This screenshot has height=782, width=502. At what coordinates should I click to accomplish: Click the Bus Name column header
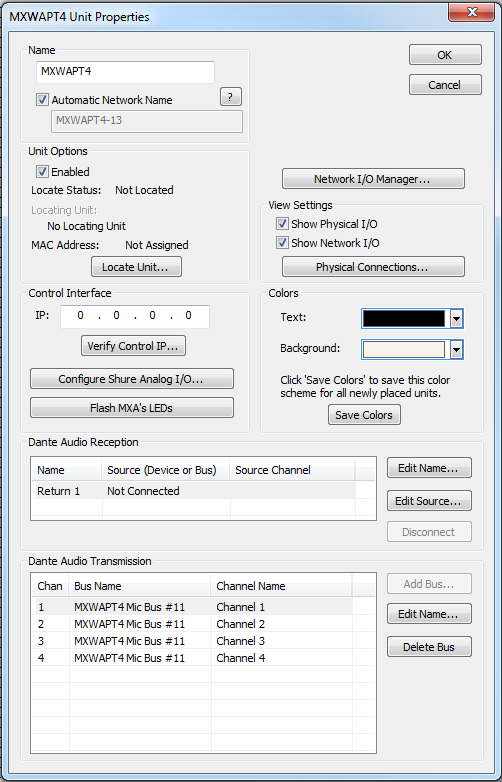140,586
